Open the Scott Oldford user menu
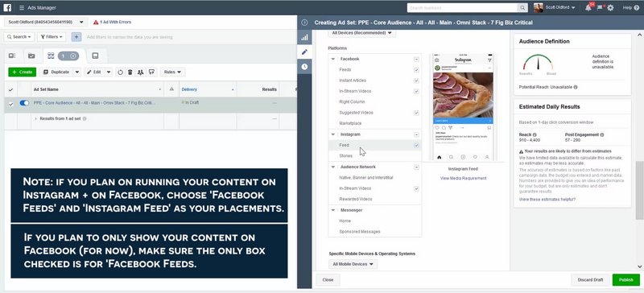Image resolution: width=644 pixels, height=293 pixels. coord(560,8)
